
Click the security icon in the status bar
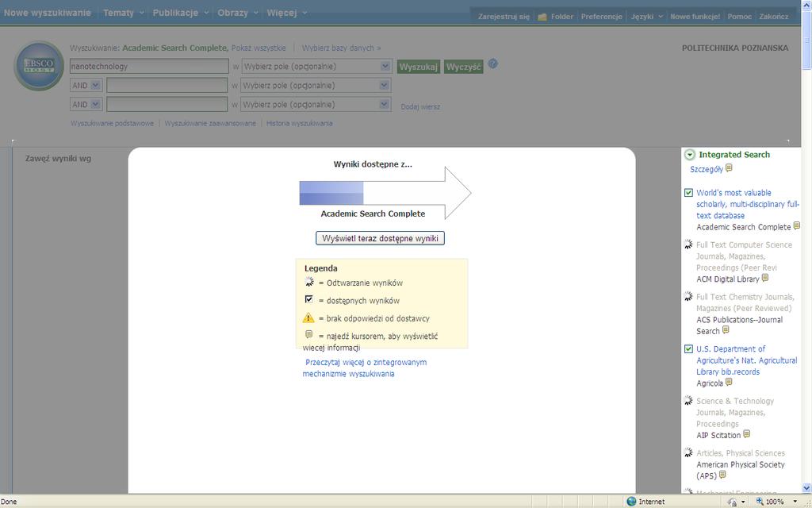[x=732, y=502]
